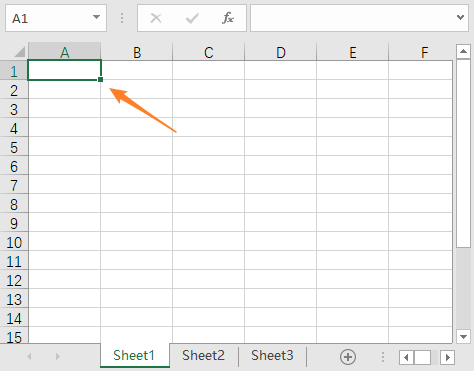
Task: Click the next sheet navigation arrow
Action: click(x=58, y=357)
